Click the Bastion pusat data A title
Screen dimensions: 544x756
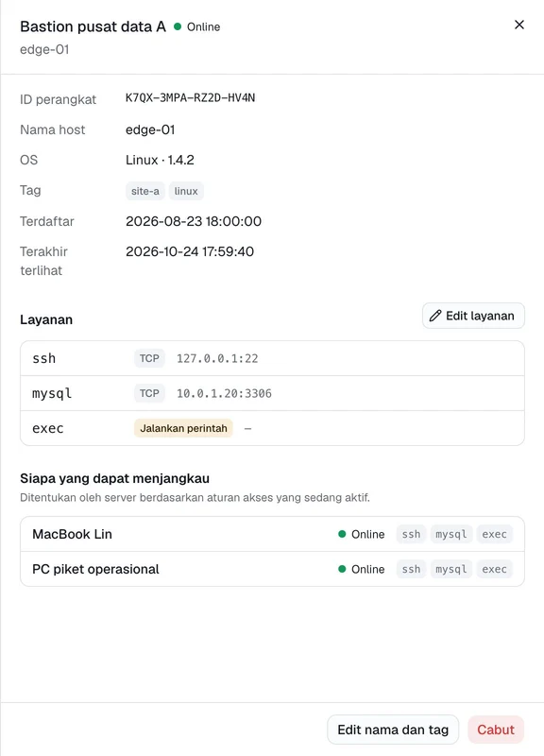coord(93,26)
